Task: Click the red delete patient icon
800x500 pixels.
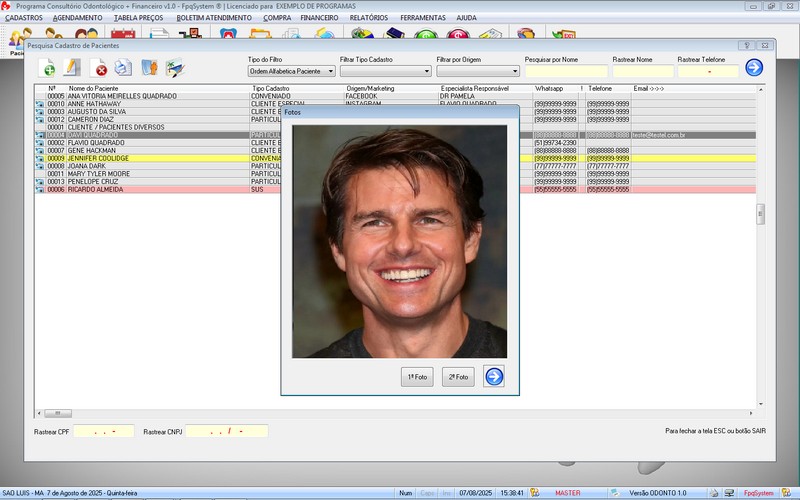Action: (100, 68)
